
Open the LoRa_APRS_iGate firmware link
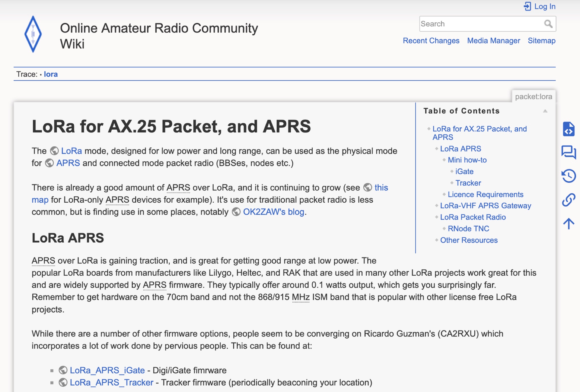tap(107, 370)
